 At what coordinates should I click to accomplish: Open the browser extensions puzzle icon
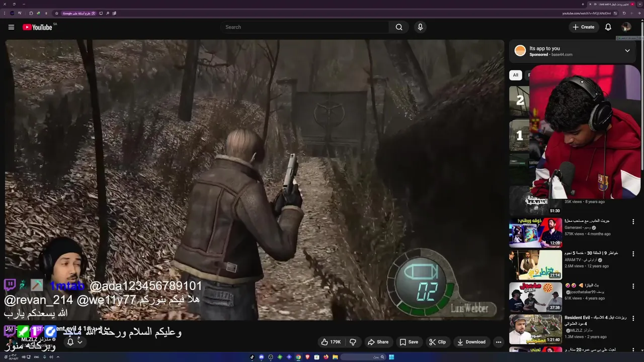coord(31,13)
